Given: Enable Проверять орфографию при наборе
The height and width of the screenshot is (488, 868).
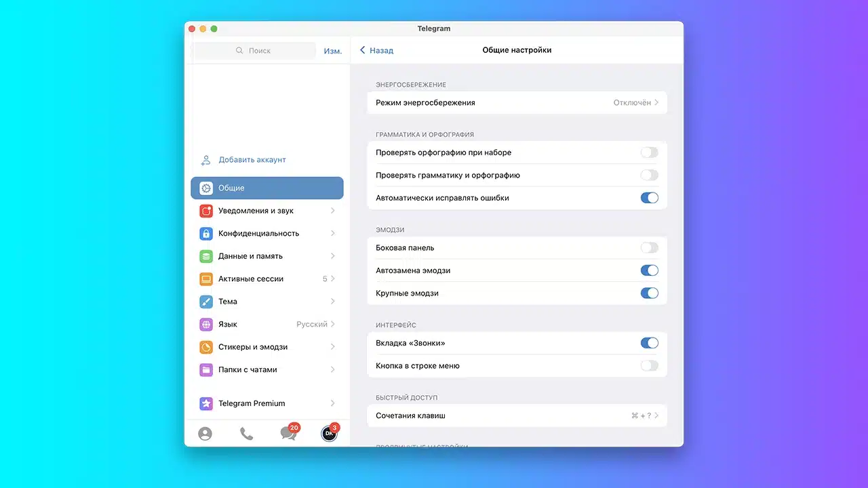Looking at the screenshot, I should [649, 152].
